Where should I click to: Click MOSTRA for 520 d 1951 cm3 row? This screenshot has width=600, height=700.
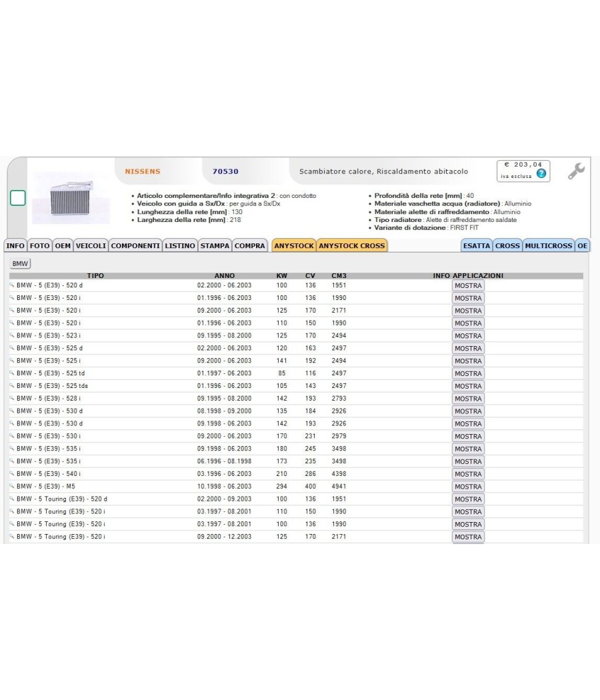pos(468,286)
